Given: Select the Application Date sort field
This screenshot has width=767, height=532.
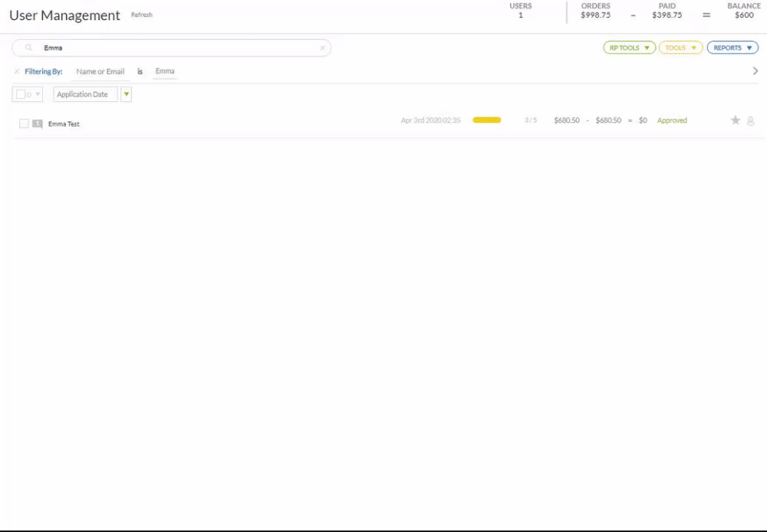Looking at the screenshot, I should click(85, 94).
